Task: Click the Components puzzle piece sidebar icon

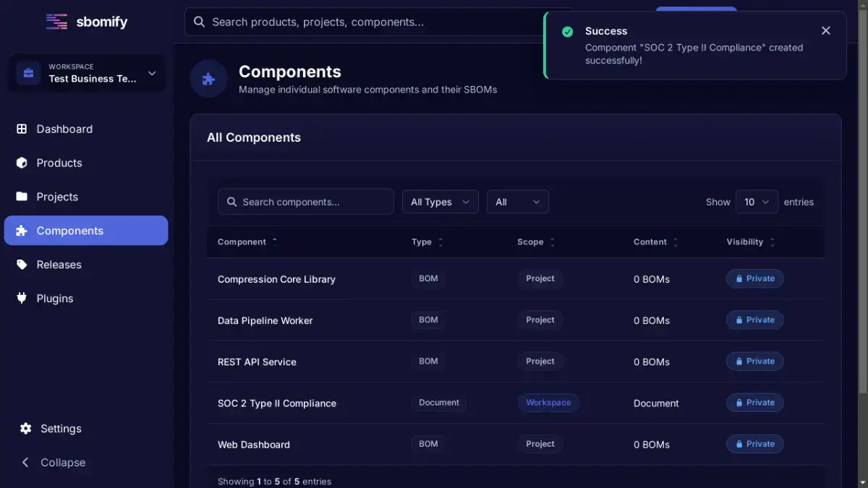Action: (22, 231)
